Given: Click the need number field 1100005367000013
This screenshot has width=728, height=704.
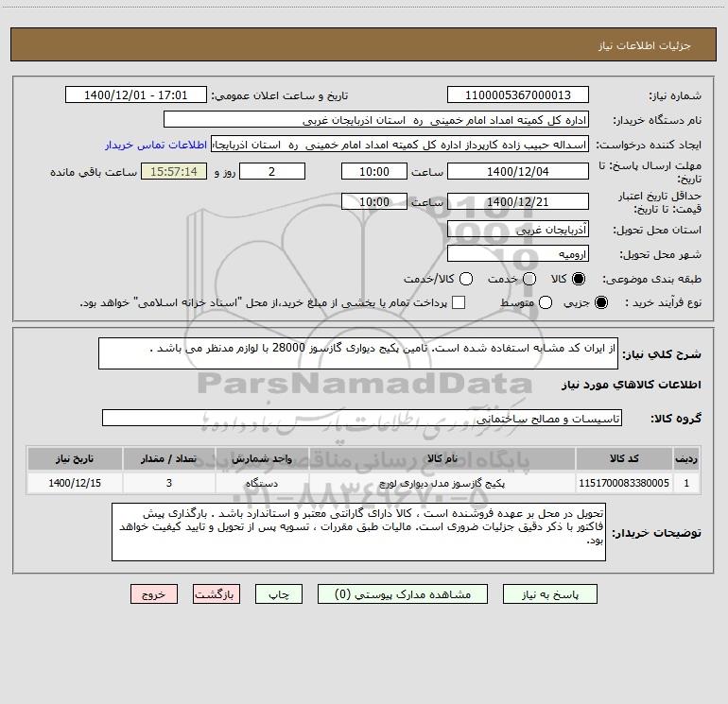Looking at the screenshot, I should point(518,95).
